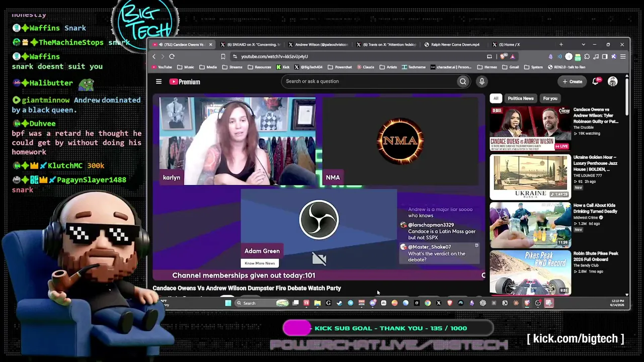644x362 pixels.
Task: Switch to the Candace Owens YouTube tab
Action: 182,44
